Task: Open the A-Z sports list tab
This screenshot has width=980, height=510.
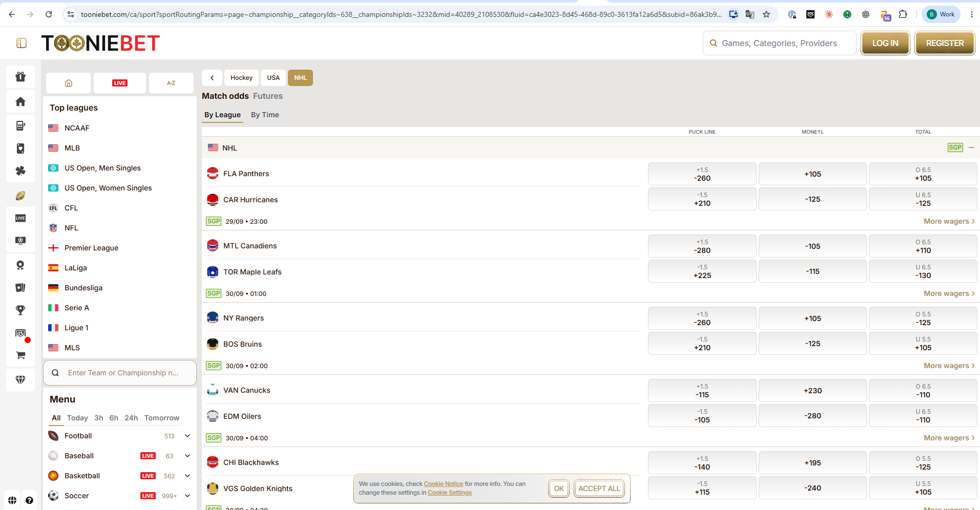Action: (x=171, y=83)
